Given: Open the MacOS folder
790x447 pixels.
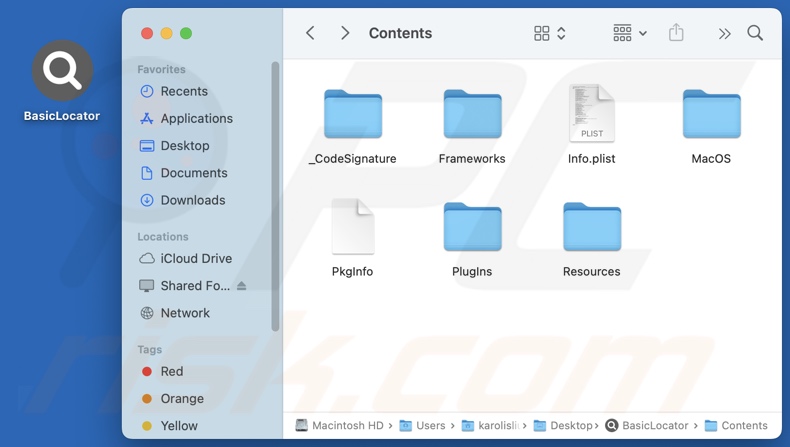Looking at the screenshot, I should click(x=711, y=115).
